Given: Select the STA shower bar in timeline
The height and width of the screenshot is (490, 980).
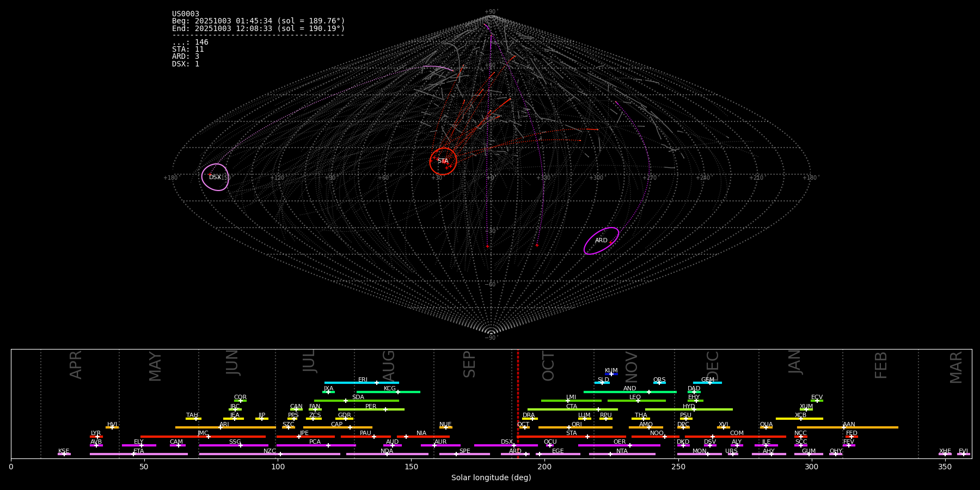Looking at the screenshot, I should [572, 437].
